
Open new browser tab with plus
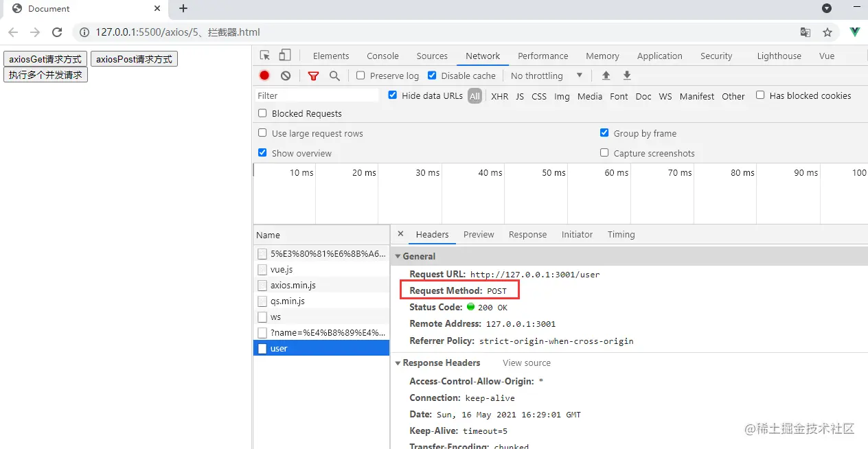click(183, 9)
